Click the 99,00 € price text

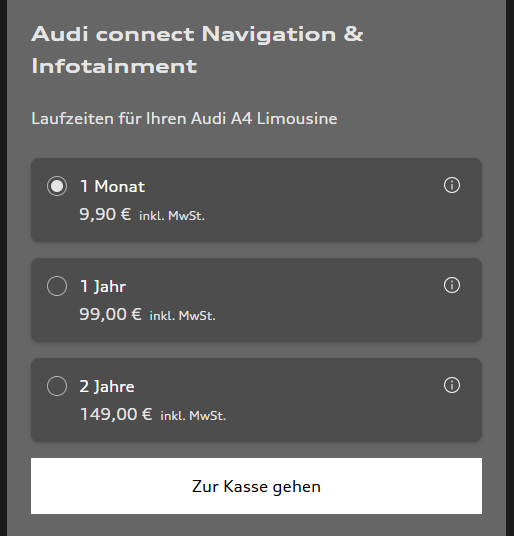coord(110,314)
